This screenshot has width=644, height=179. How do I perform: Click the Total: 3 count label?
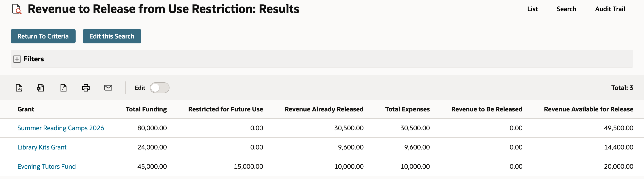(622, 88)
